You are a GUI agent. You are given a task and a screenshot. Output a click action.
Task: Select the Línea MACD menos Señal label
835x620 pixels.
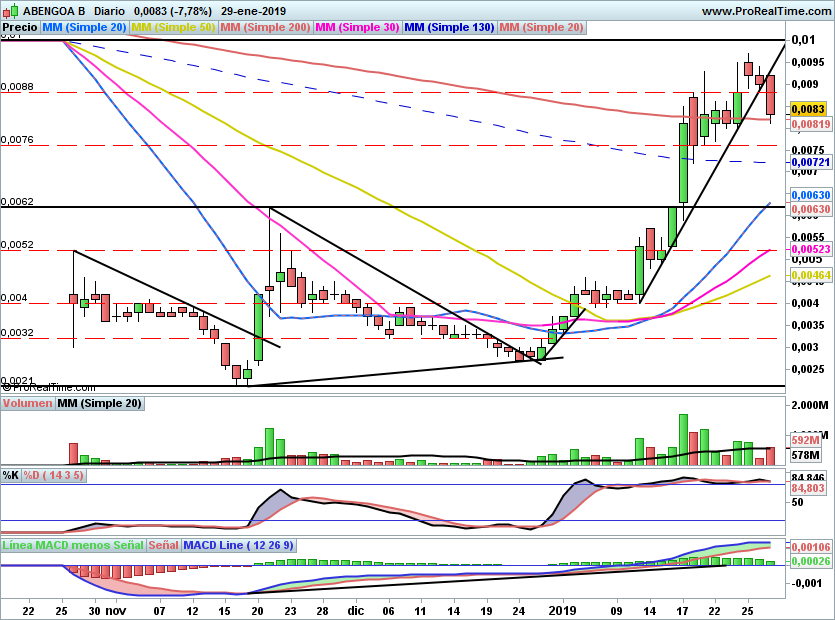point(73,546)
